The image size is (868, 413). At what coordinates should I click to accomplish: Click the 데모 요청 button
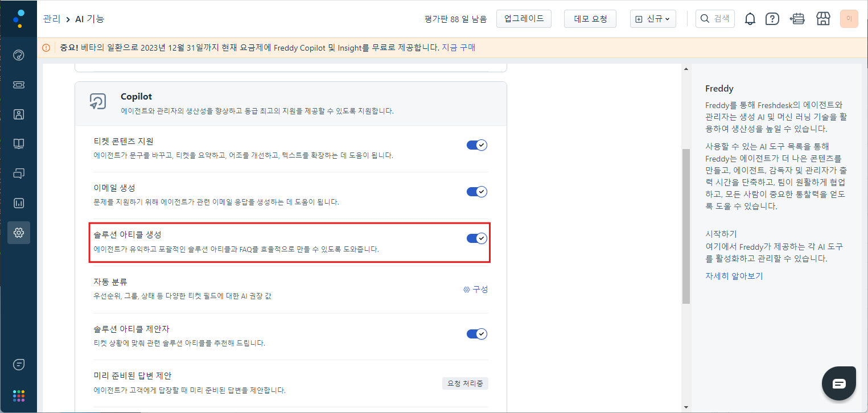tap(590, 19)
